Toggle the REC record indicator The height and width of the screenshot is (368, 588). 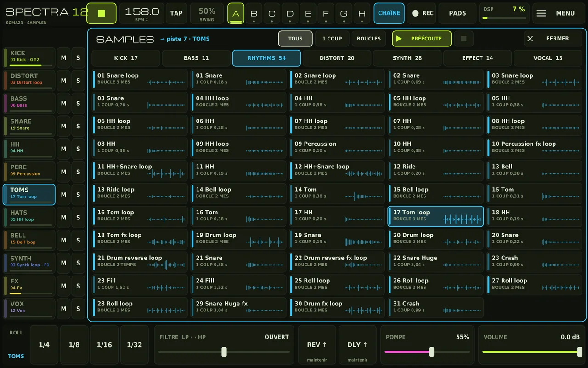(x=423, y=13)
